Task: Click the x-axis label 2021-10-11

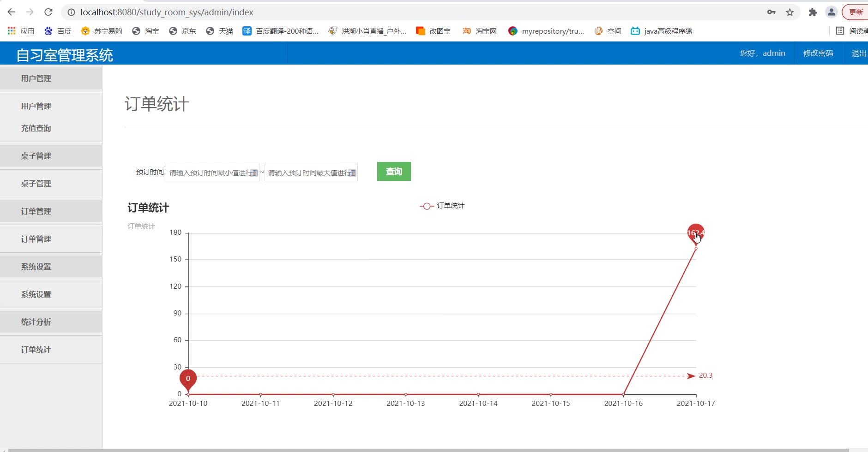Action: pos(260,404)
